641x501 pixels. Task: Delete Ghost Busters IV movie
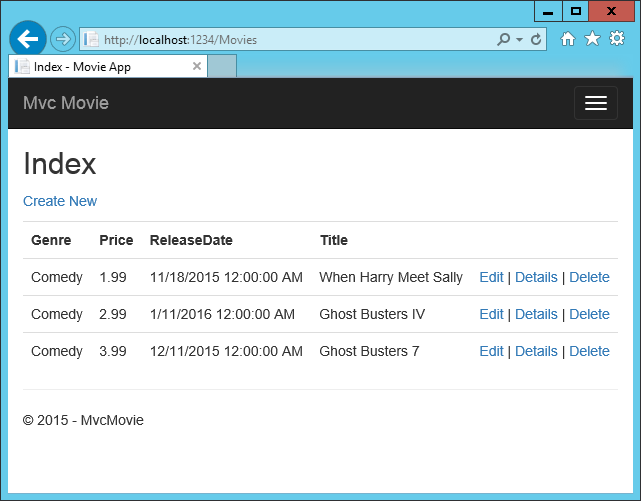tap(589, 314)
